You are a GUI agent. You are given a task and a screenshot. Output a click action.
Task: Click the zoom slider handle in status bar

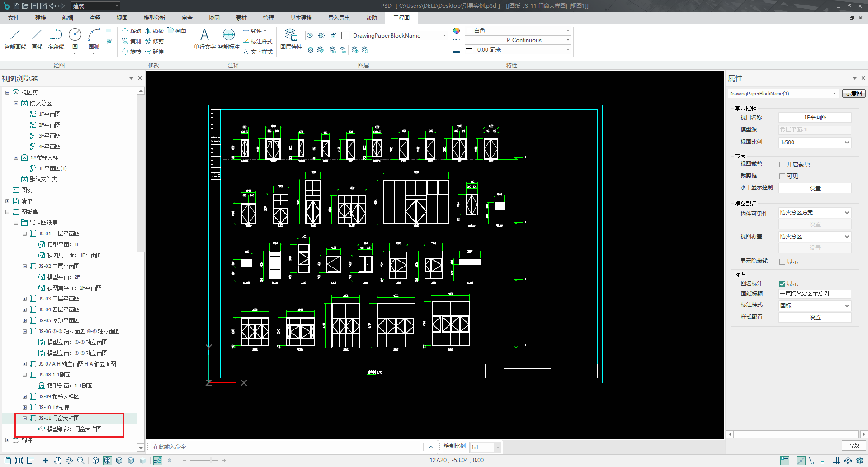[x=211, y=461]
